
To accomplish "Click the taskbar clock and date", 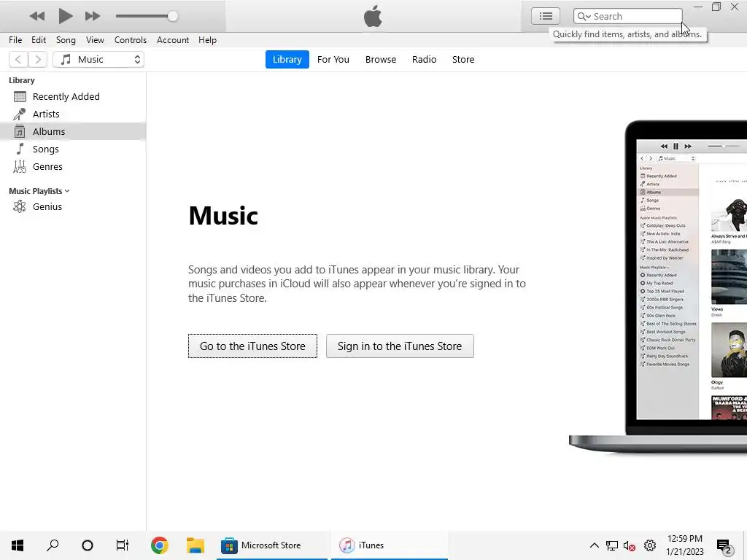I will click(x=684, y=545).
